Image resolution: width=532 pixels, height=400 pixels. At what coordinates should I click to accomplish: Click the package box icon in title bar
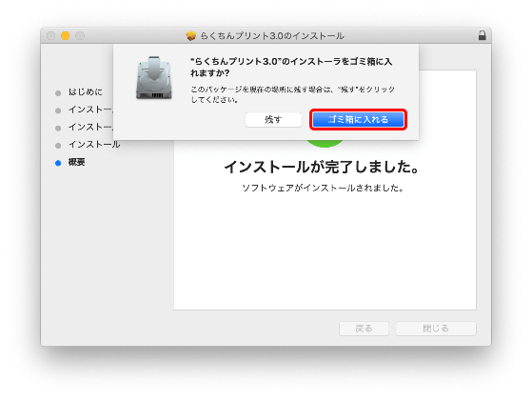click(x=191, y=35)
